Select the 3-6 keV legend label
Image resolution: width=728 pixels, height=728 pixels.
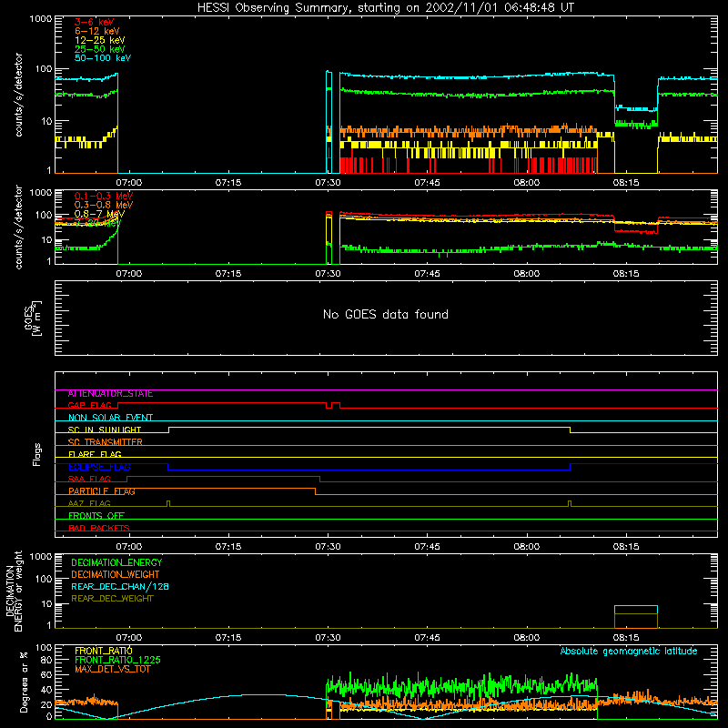[95, 22]
